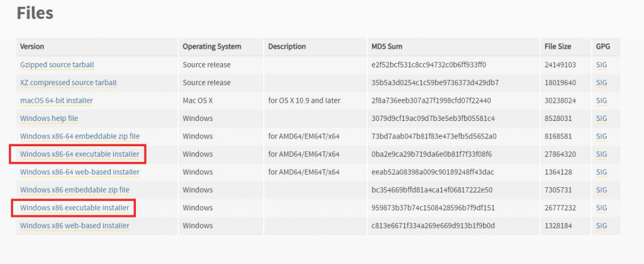Screen dimensions: 644x264
Task: Download Windows x86 embeddable zip file
Action: [x=75, y=190]
